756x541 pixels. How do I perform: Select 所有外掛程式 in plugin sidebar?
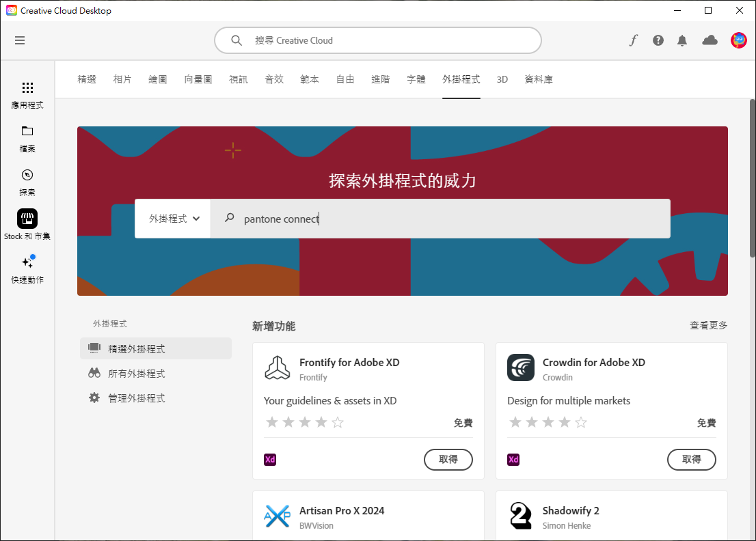click(137, 373)
